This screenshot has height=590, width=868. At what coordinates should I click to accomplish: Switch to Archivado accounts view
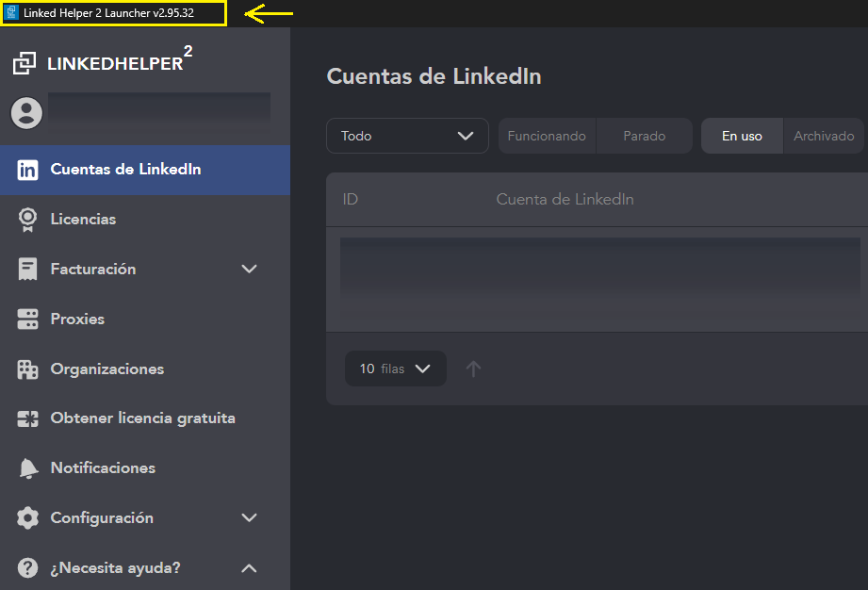(823, 136)
